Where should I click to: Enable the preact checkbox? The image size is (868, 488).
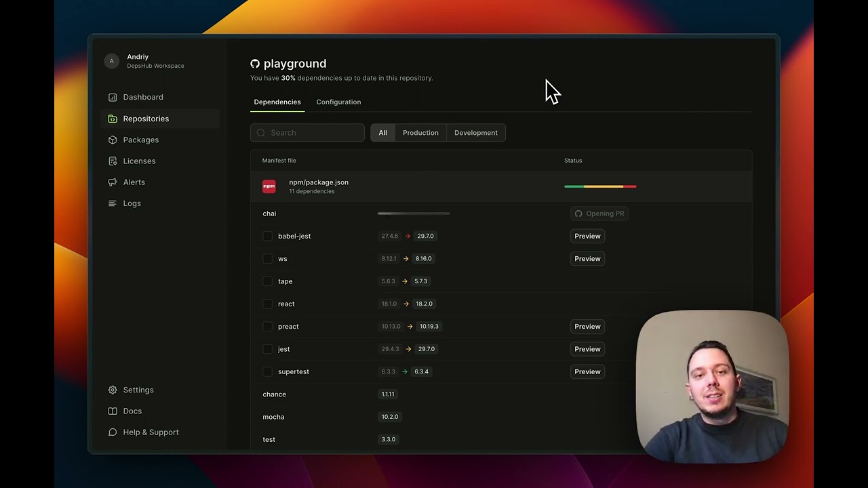[x=267, y=326]
